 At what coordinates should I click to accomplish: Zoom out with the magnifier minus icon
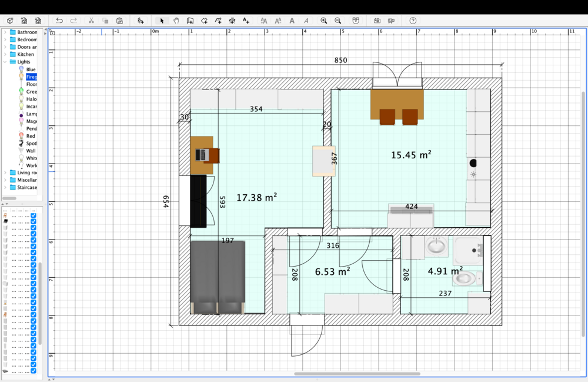(x=338, y=21)
